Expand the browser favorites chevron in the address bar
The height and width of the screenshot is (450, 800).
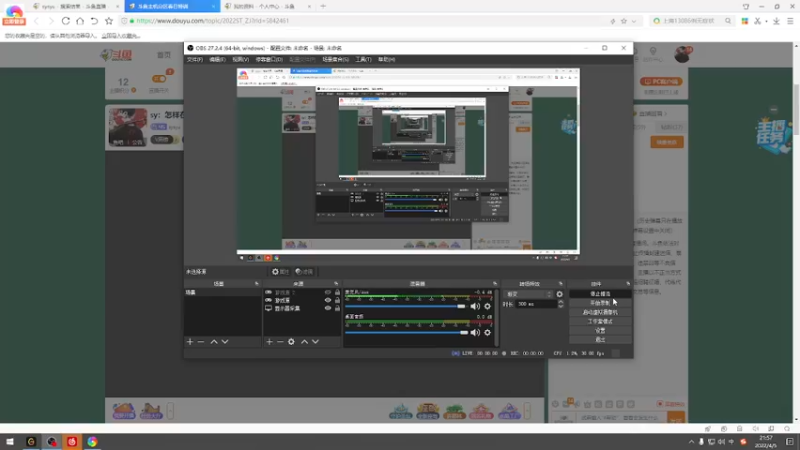point(634,21)
